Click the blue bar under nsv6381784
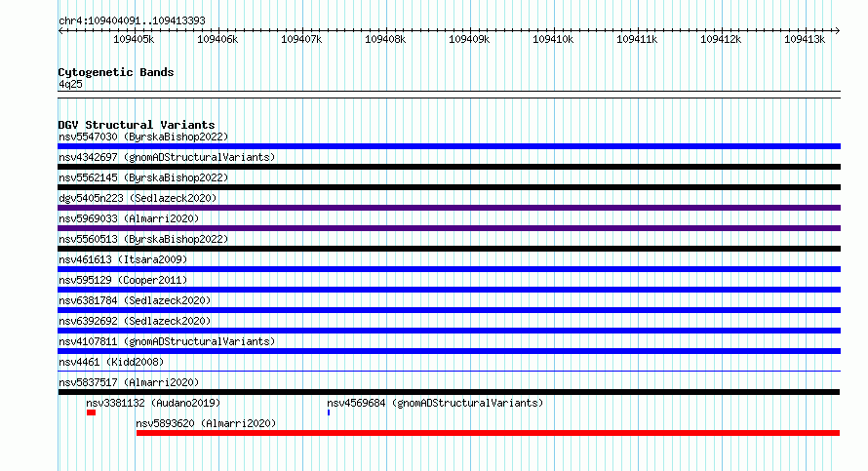 click(x=449, y=310)
